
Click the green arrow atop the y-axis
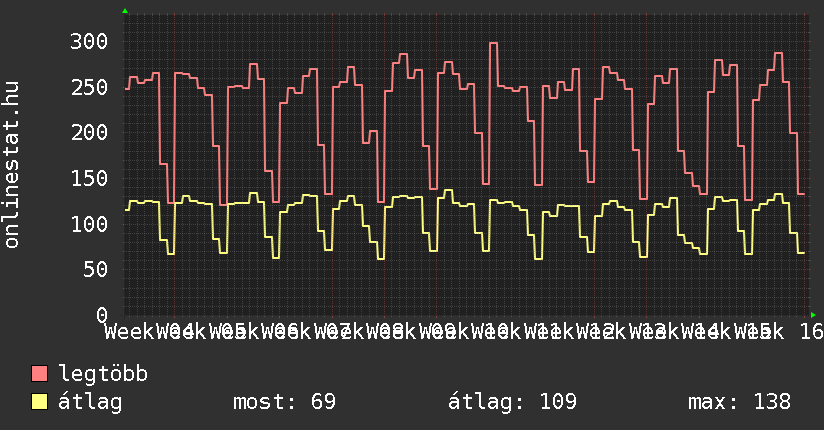pyautogui.click(x=125, y=11)
